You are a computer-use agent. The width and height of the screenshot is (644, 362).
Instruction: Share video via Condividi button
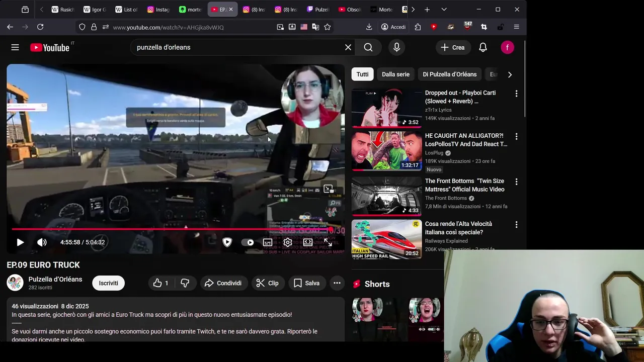point(223,283)
